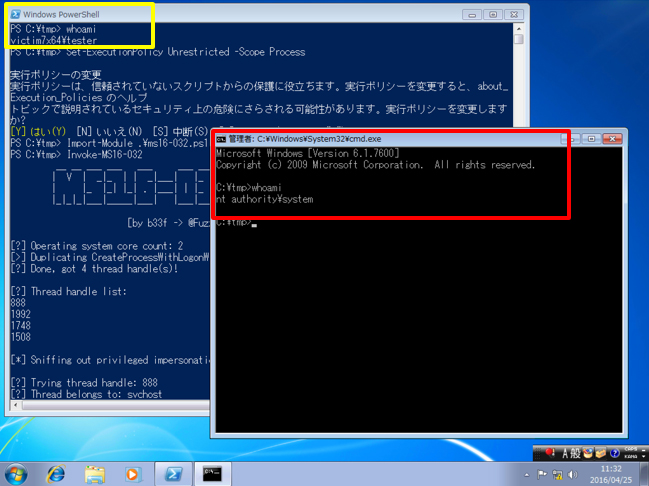Open the IME Tools box icon
649x486 pixels.
tap(601, 453)
